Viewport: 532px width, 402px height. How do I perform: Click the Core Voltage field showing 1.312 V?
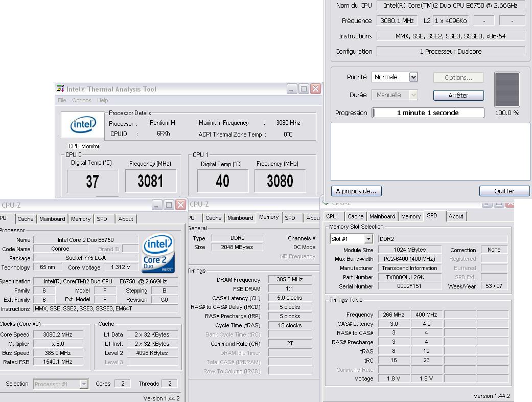tap(120, 267)
